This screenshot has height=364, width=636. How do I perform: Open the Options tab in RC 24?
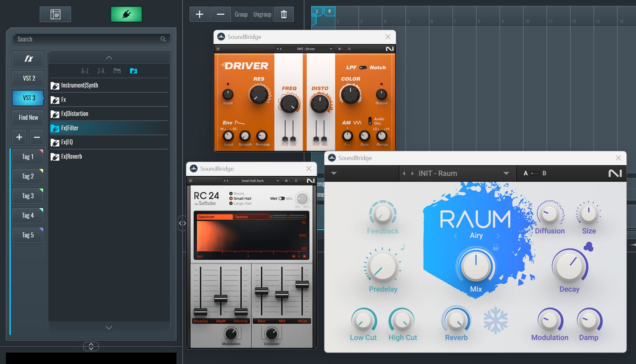(x=251, y=217)
